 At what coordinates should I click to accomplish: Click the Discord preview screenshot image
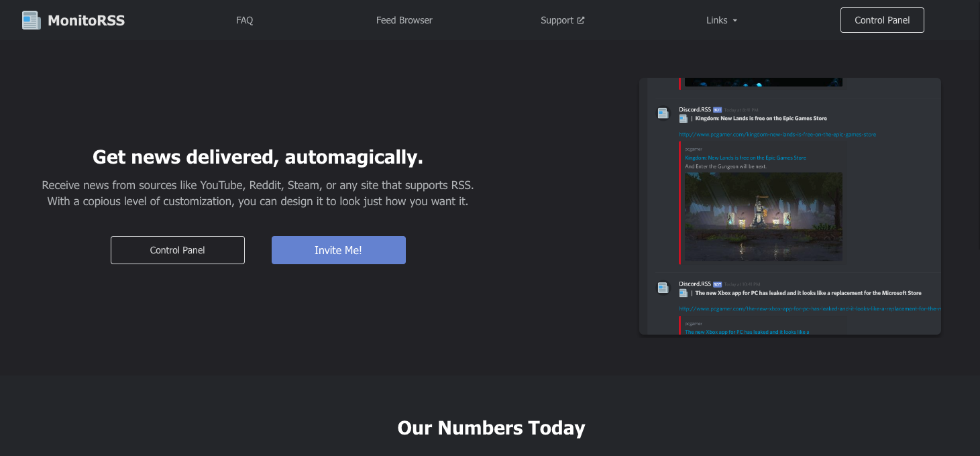pos(790,206)
